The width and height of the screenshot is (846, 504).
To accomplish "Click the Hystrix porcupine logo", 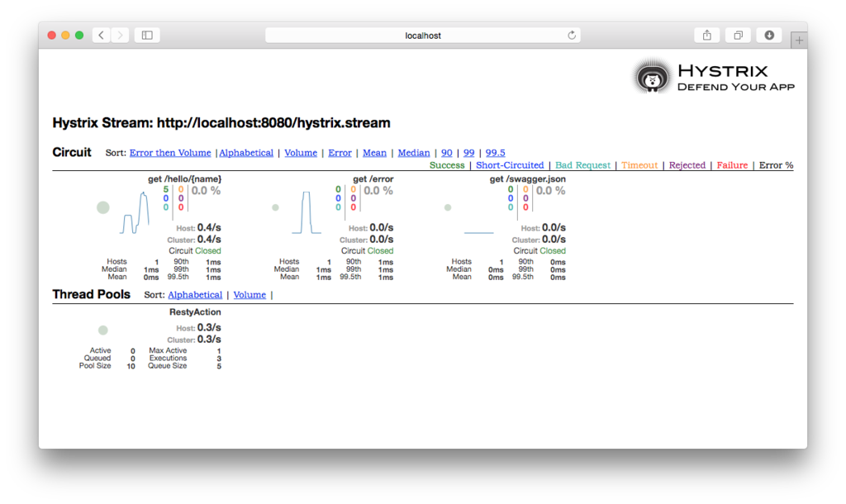I will [653, 78].
